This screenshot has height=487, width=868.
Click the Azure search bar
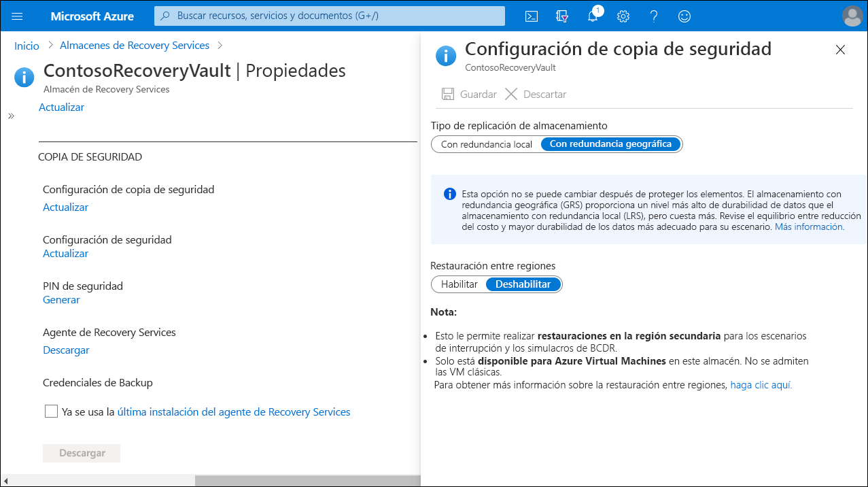[329, 16]
